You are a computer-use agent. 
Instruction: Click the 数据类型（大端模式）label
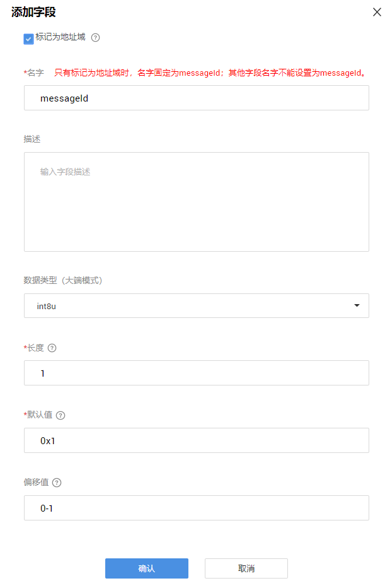[63, 281]
